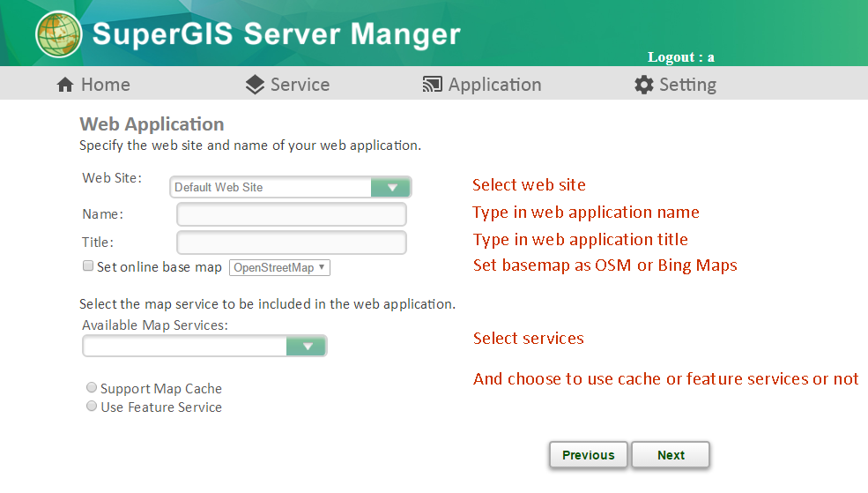
Task: Enable the Set online base map checkbox
Action: (x=88, y=265)
